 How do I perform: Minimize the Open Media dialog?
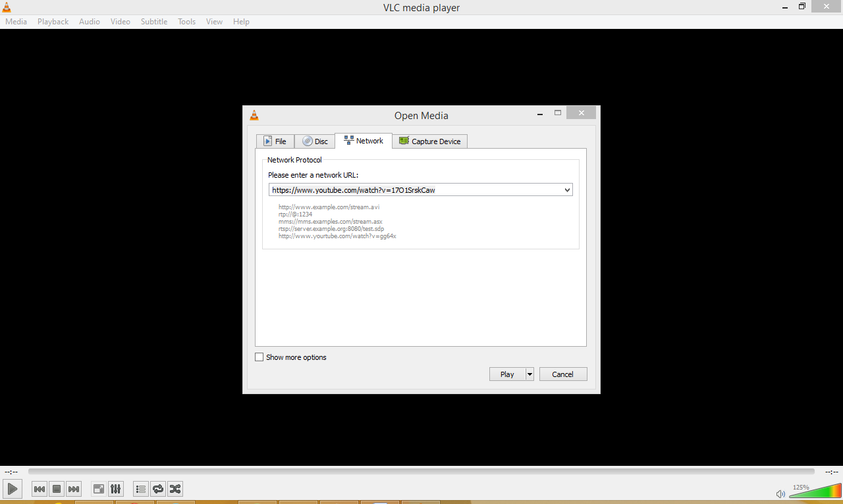click(540, 113)
